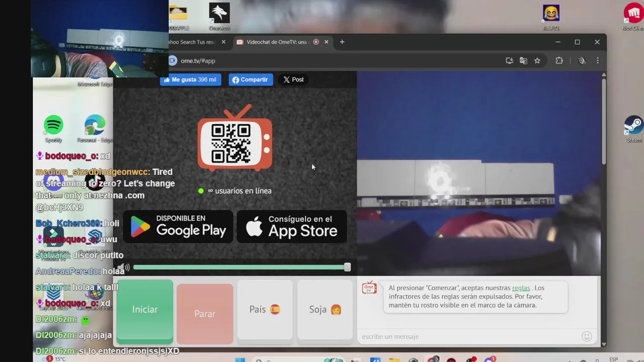Open the Chrome profile avatar

[x=582, y=61]
